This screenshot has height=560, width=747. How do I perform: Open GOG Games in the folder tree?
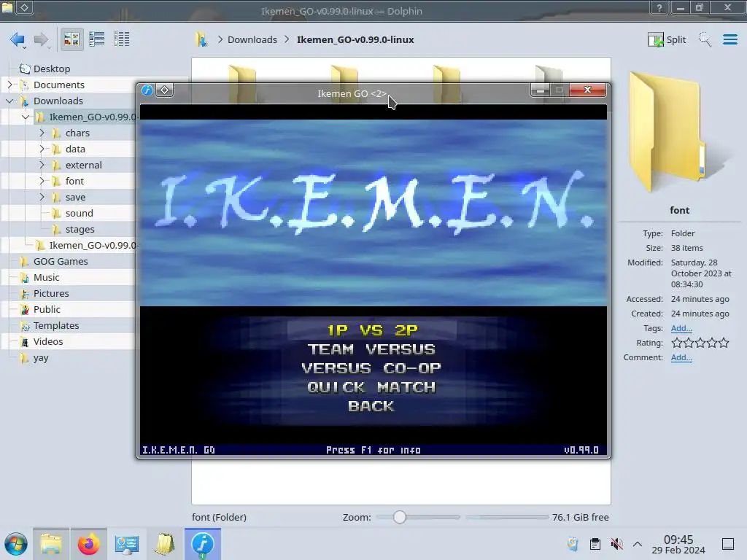pyautogui.click(x=61, y=262)
